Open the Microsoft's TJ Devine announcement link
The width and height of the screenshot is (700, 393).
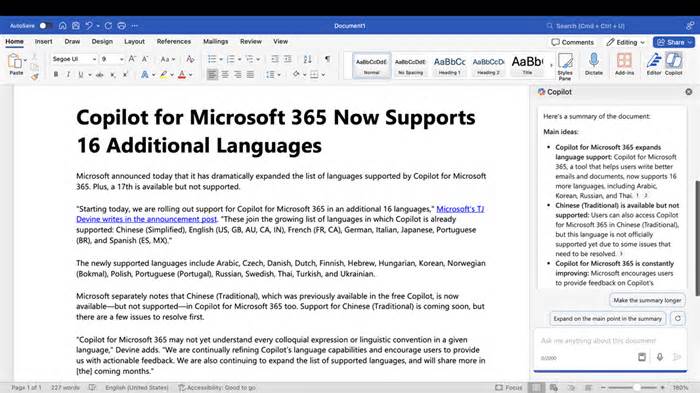point(280,214)
